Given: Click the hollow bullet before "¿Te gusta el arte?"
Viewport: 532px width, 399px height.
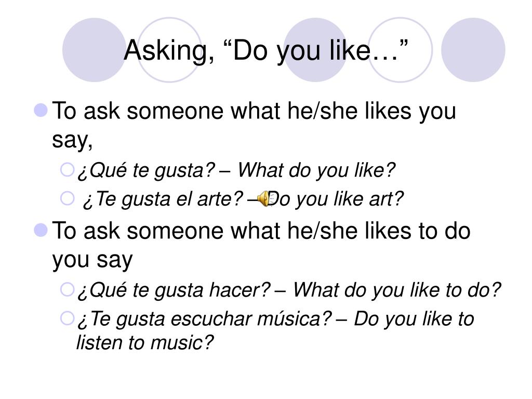Looking at the screenshot, I should [x=67, y=198].
